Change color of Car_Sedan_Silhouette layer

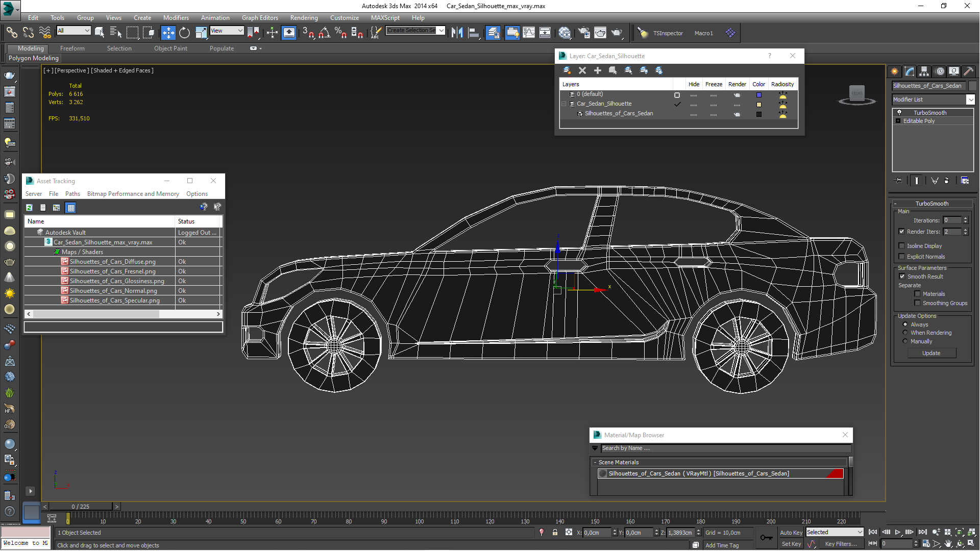pos(759,105)
